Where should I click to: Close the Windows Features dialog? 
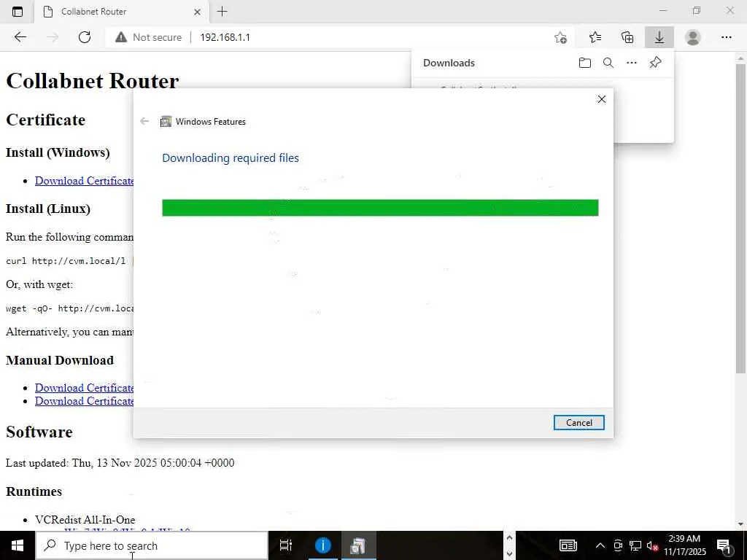click(x=602, y=99)
